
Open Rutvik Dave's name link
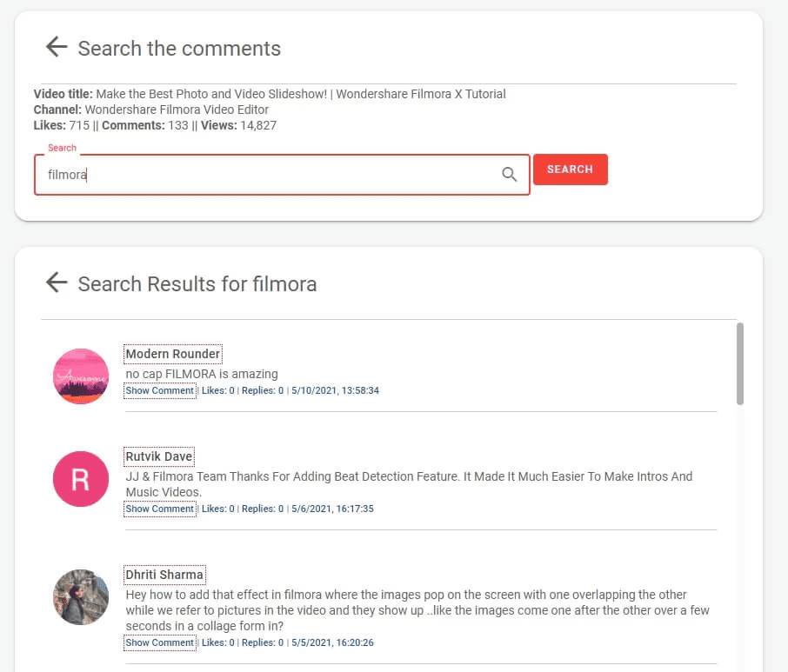159,456
